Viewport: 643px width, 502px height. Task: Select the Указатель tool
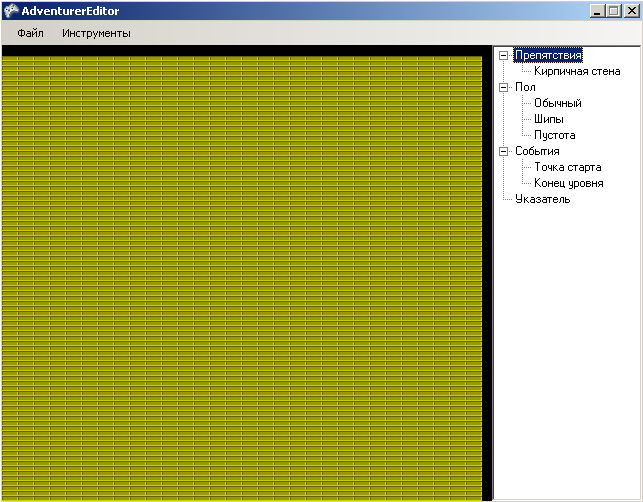(x=543, y=199)
